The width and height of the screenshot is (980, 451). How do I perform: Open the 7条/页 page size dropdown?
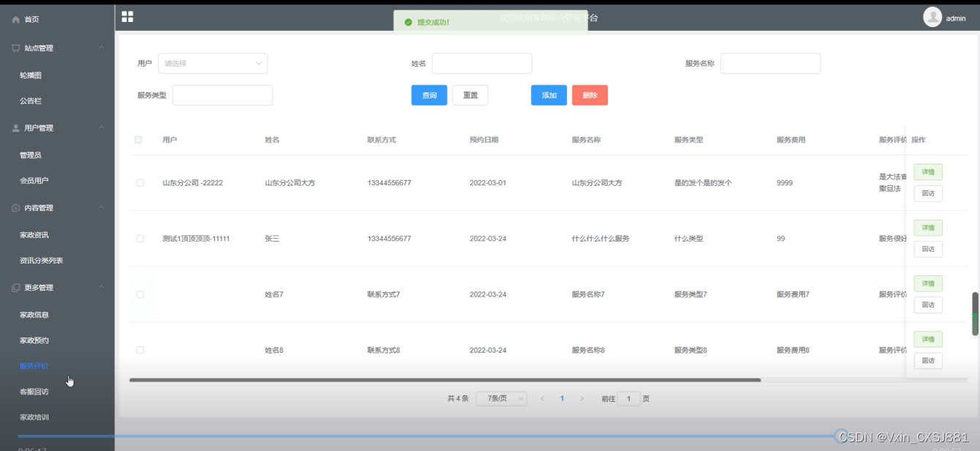coord(502,399)
